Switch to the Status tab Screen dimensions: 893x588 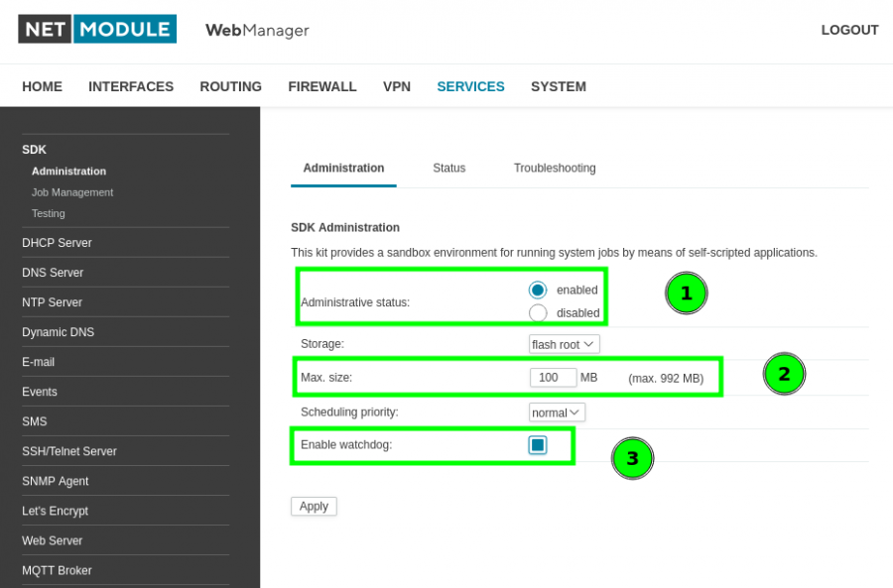tap(448, 169)
